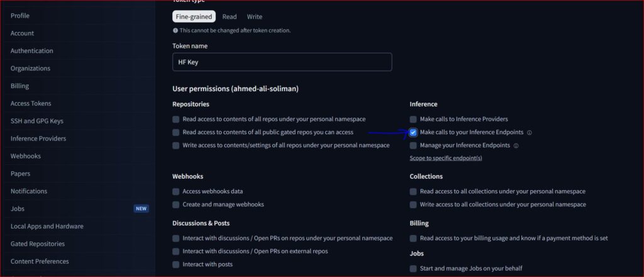
Task: Enable Access webhooks data permission
Action: point(176,191)
